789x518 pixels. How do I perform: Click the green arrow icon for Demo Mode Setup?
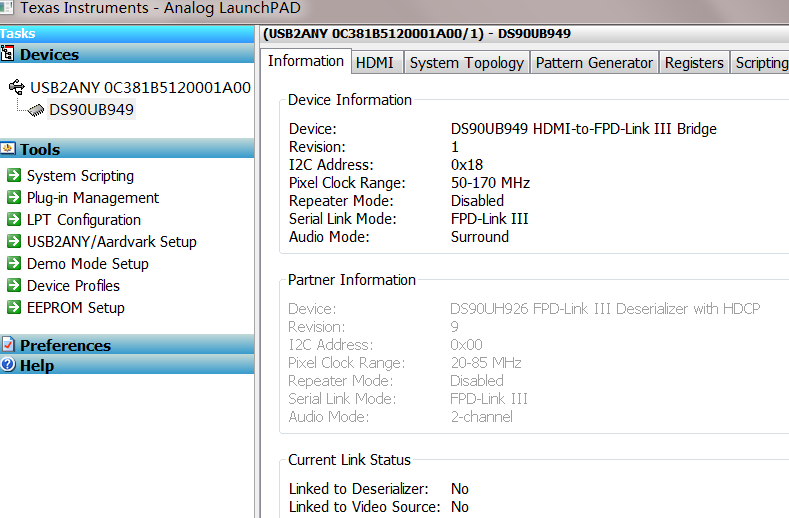[14, 263]
